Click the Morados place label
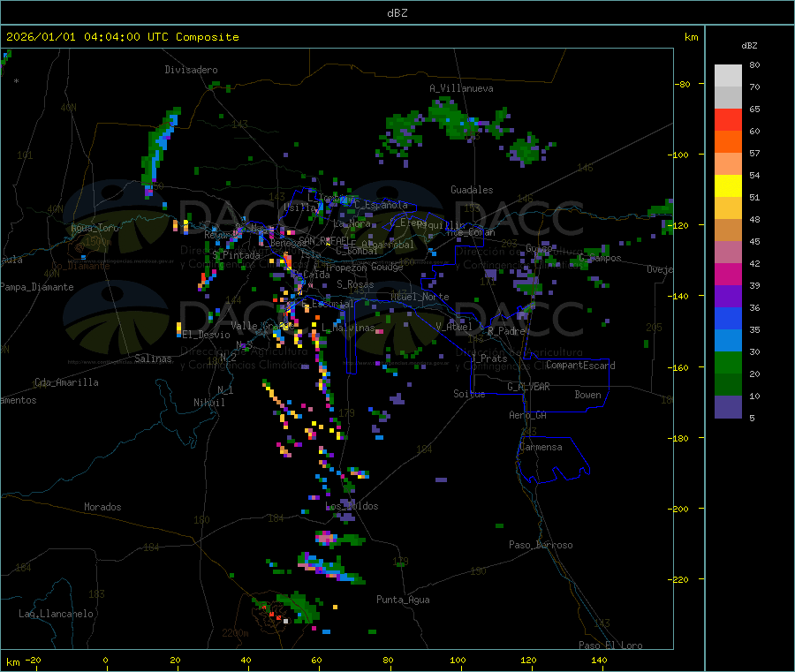 pyautogui.click(x=102, y=507)
